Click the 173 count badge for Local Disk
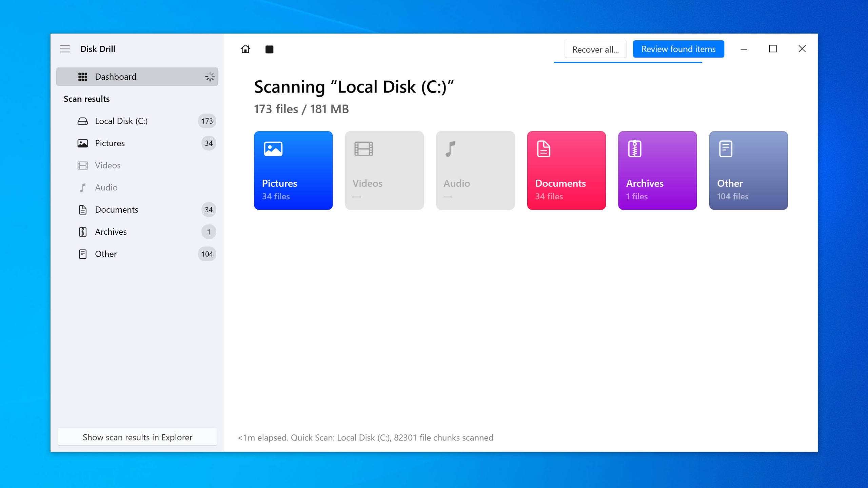Image resolution: width=868 pixels, height=488 pixels. tap(207, 121)
